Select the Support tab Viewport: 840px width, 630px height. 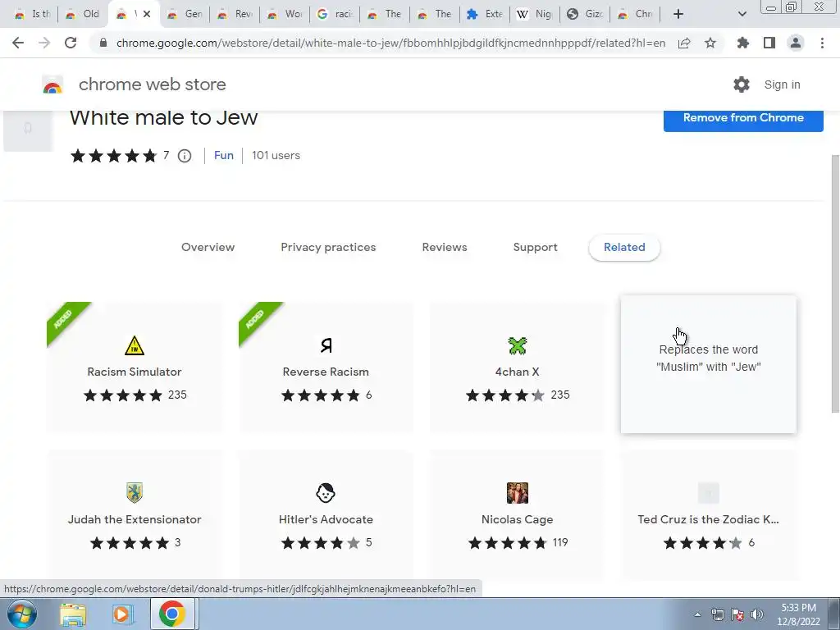tap(535, 247)
